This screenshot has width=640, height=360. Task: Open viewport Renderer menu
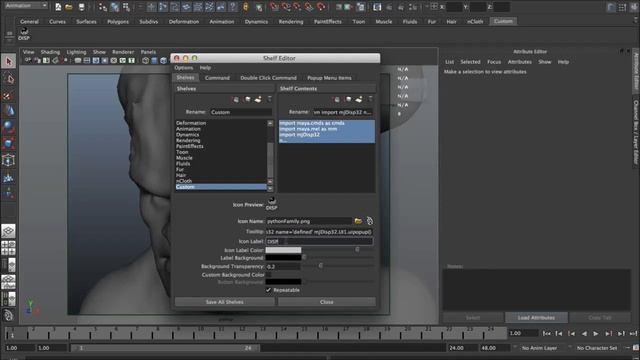tap(123, 52)
